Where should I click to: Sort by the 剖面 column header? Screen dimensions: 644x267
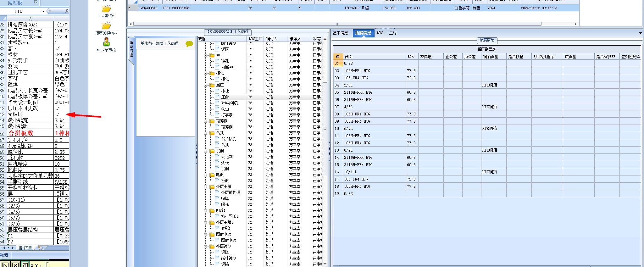374,57
